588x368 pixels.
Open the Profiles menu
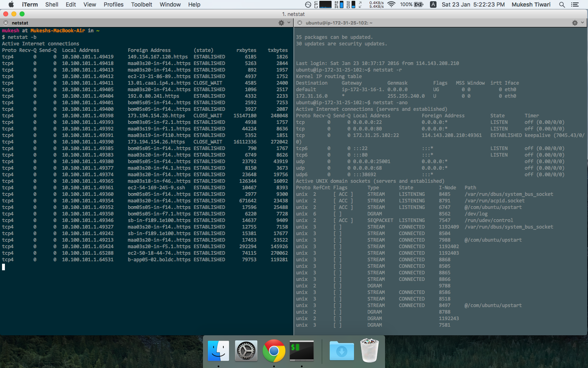click(x=114, y=4)
